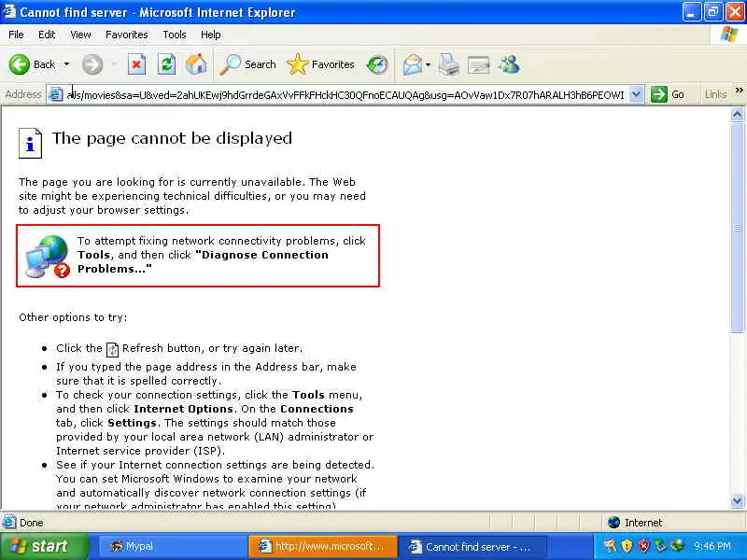Click the network diagnose globe icon

48,256
